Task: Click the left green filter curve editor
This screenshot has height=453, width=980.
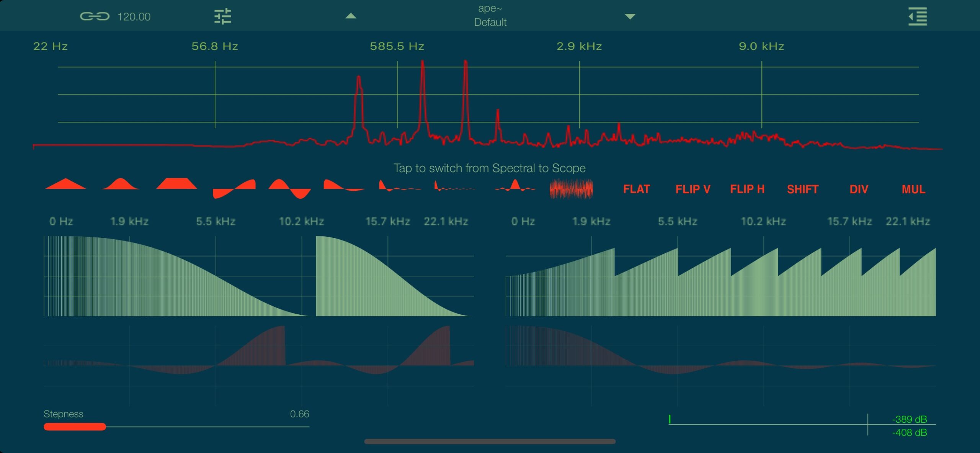Action: (259, 276)
